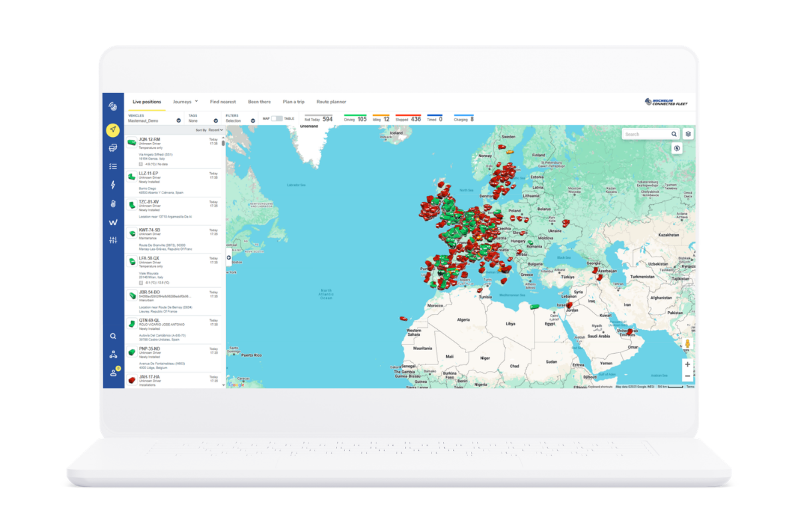Click the lightning bolt charging icon
The image size is (798, 532).
(x=112, y=183)
